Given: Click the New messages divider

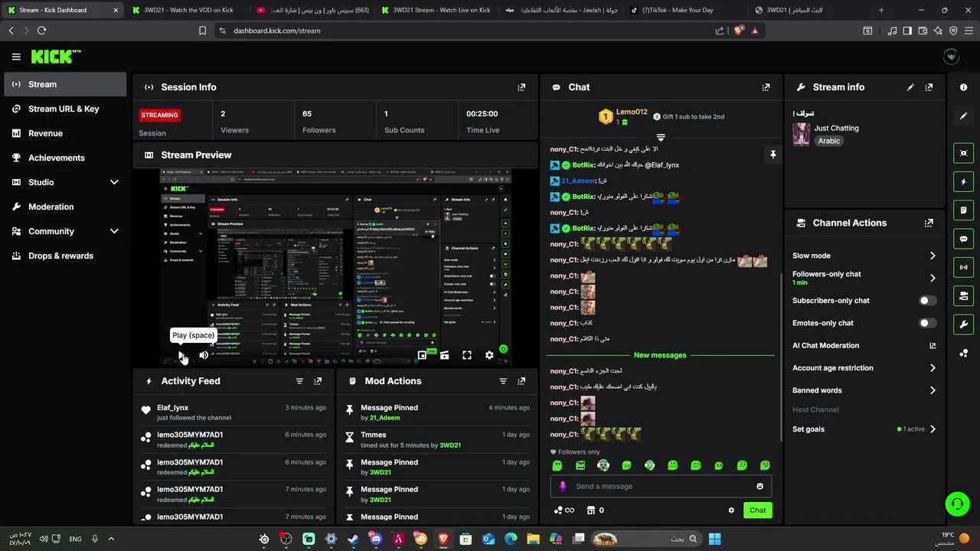Looking at the screenshot, I should coord(660,355).
